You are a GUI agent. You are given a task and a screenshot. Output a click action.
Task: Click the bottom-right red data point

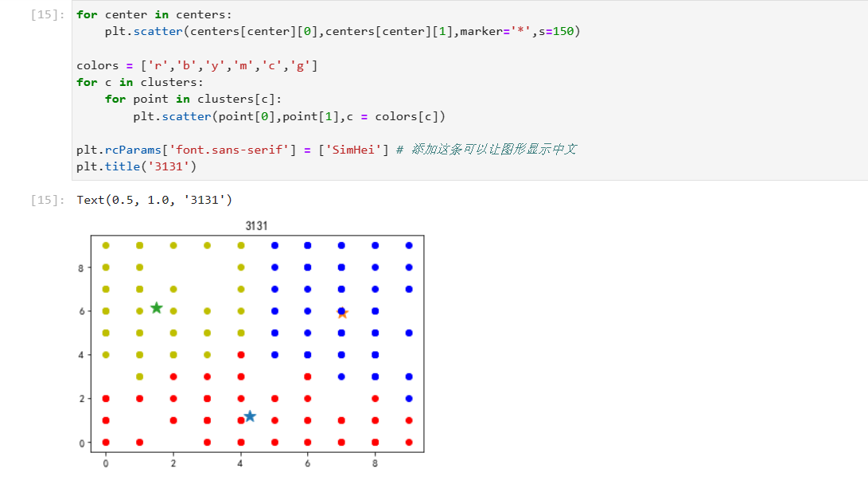click(409, 442)
